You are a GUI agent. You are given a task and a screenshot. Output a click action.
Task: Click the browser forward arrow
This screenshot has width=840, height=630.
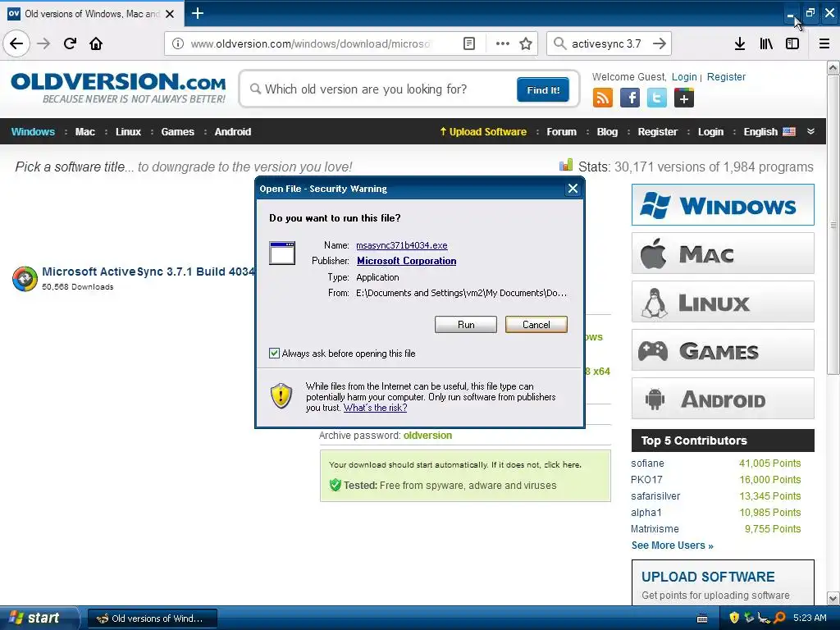(43, 43)
